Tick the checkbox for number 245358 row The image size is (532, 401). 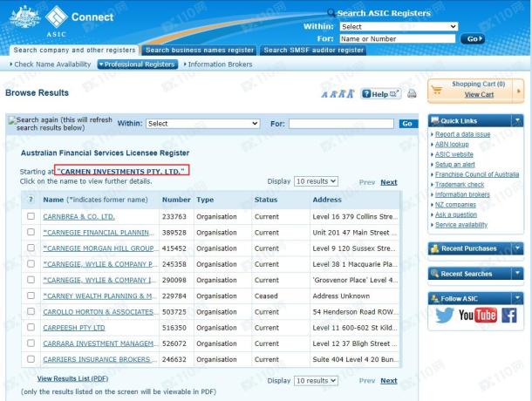point(31,263)
